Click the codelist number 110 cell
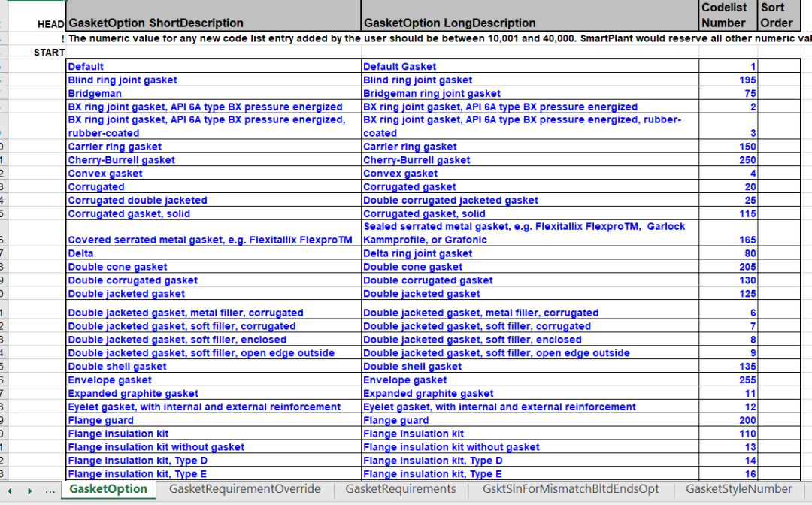This screenshot has width=812, height=505. 728,434
